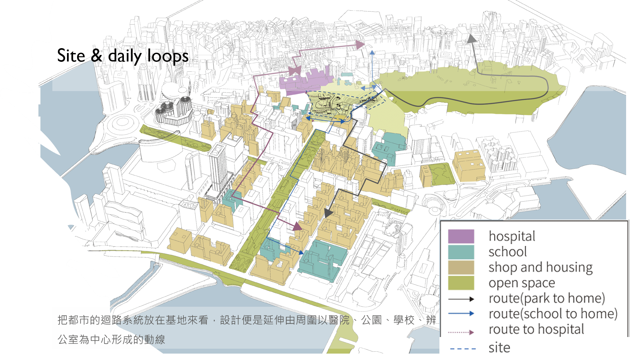
Task: Click the 'school' legend label
Action: point(507,251)
